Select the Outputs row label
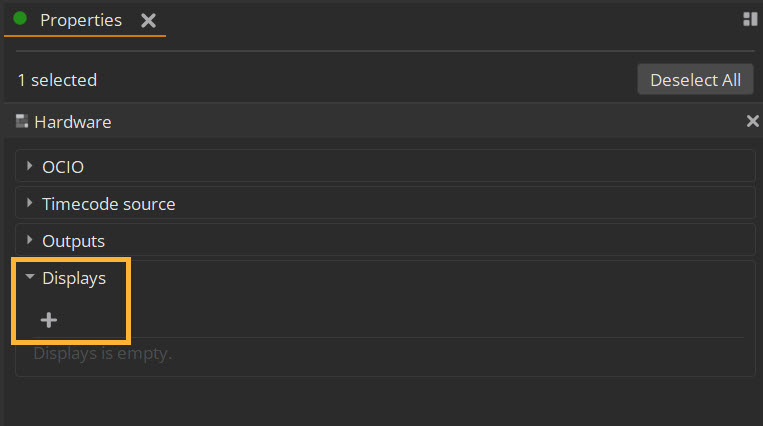This screenshot has width=763, height=426. [x=73, y=241]
